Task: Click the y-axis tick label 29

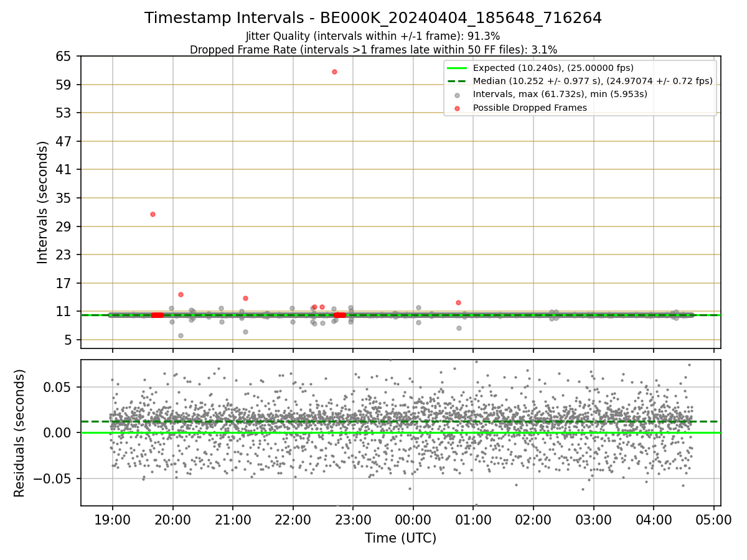Action: [x=64, y=226]
